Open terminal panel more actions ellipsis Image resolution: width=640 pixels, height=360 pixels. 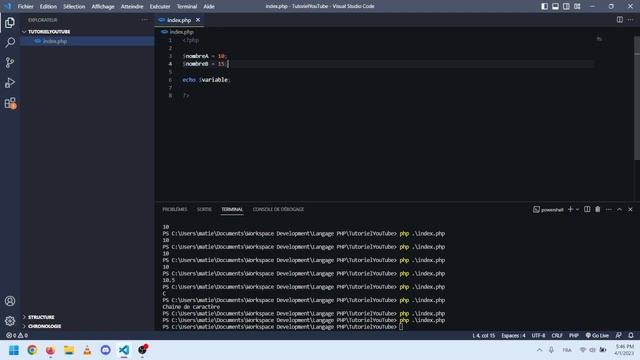point(609,209)
